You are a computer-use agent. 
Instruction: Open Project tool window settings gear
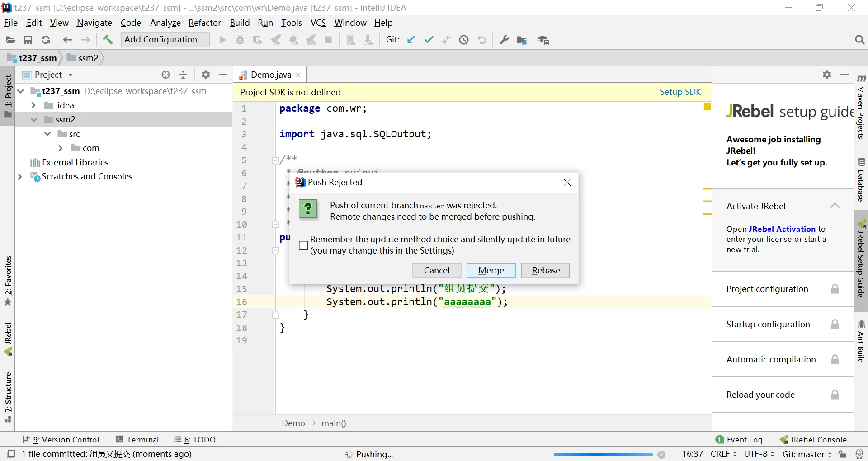pos(206,75)
